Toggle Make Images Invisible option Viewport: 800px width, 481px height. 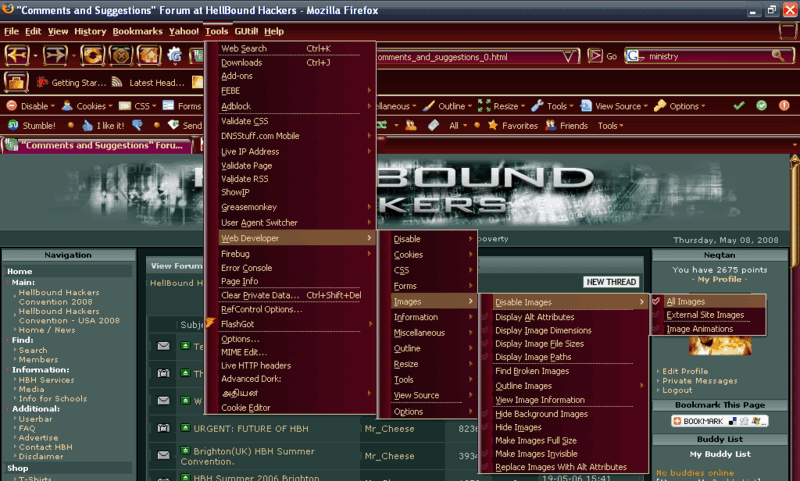click(x=564, y=453)
